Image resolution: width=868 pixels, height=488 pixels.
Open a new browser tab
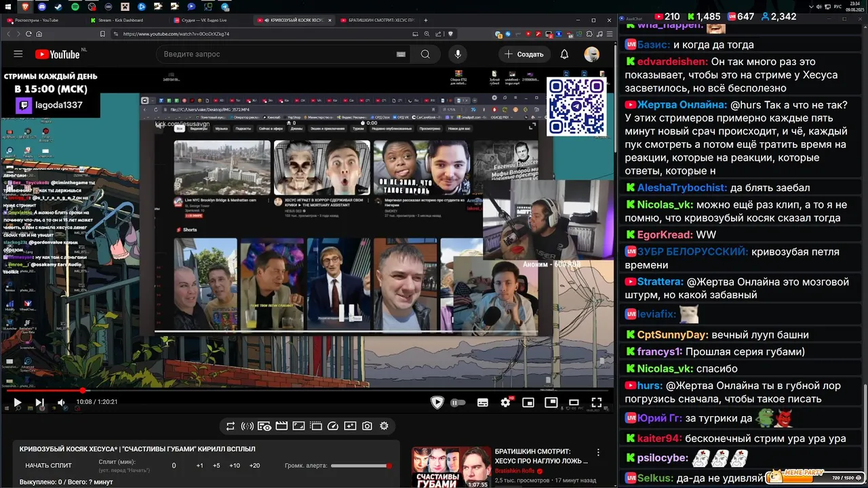pos(425,20)
